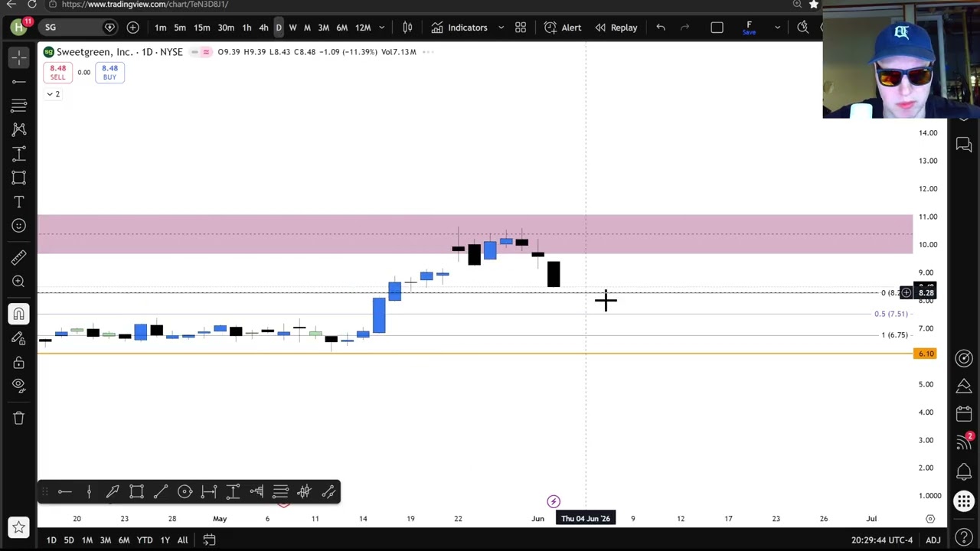Open the right sidebar calendar panel
980x551 pixels.
coord(964,414)
